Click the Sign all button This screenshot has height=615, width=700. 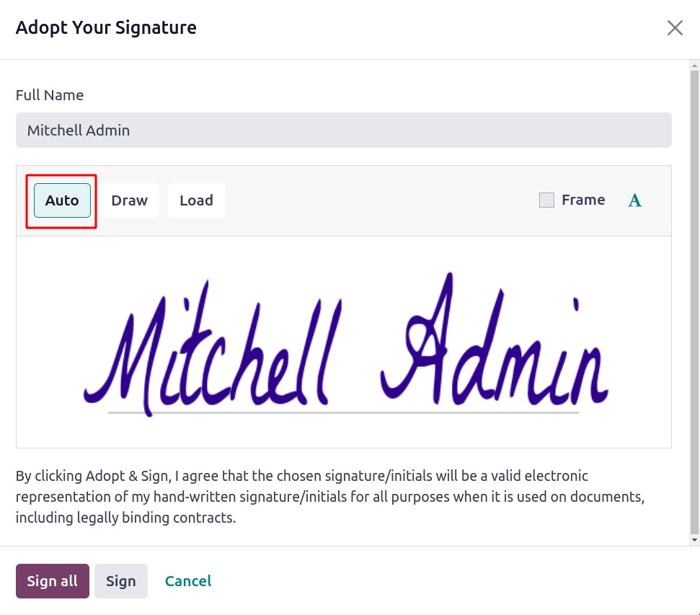(52, 581)
